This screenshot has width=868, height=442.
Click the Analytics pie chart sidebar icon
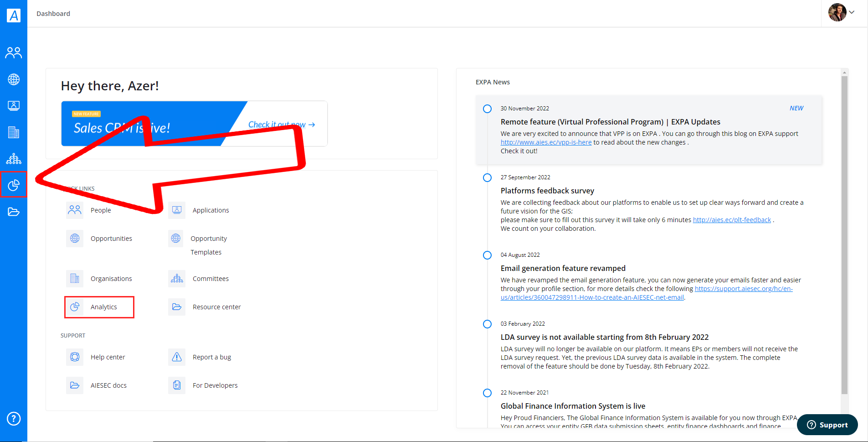pyautogui.click(x=14, y=185)
